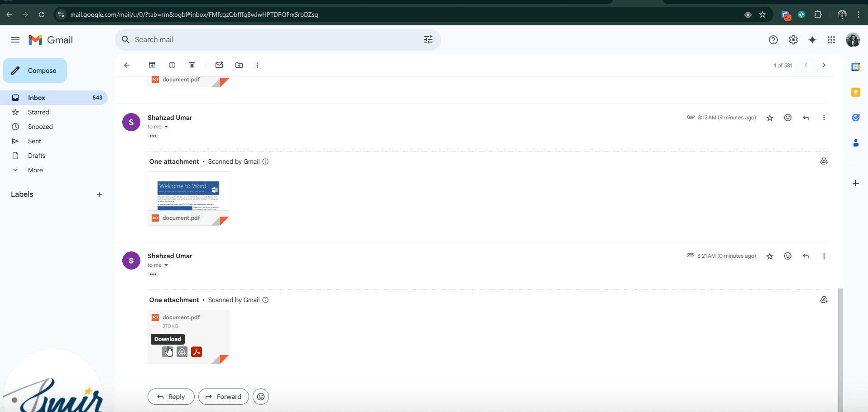
Task: Mark conversation as unread
Action: tap(219, 65)
